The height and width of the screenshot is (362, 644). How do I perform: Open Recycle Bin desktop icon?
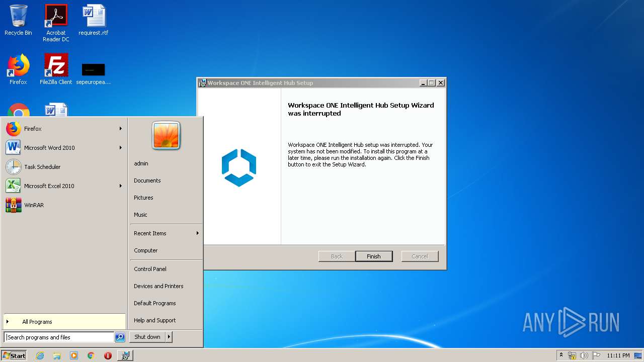tap(18, 20)
